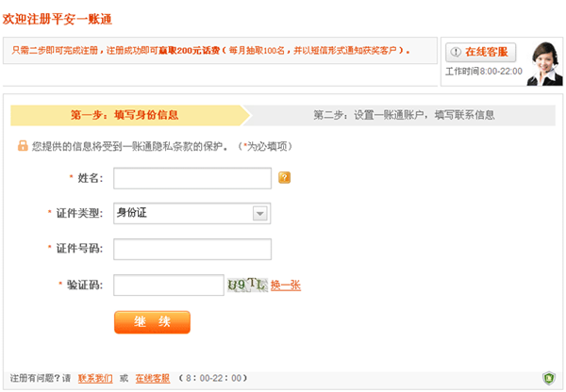Open the 证件类型 dropdown arrow
The image size is (566, 392).
point(260,214)
